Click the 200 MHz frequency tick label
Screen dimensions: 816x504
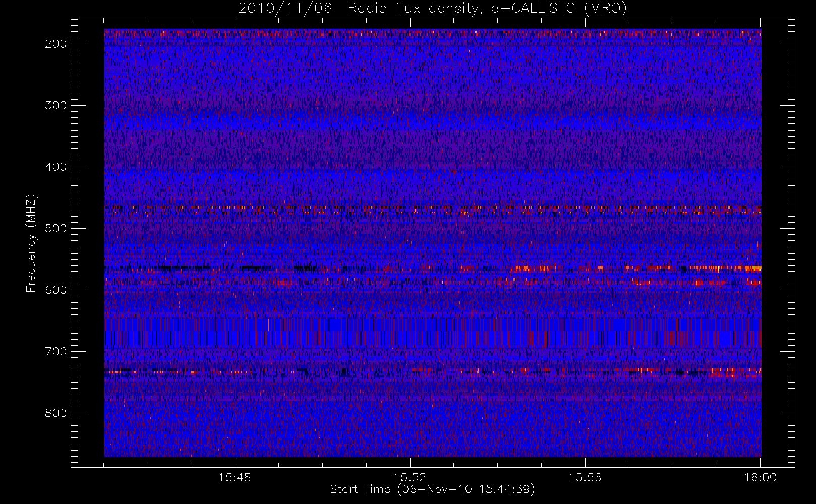click(55, 44)
